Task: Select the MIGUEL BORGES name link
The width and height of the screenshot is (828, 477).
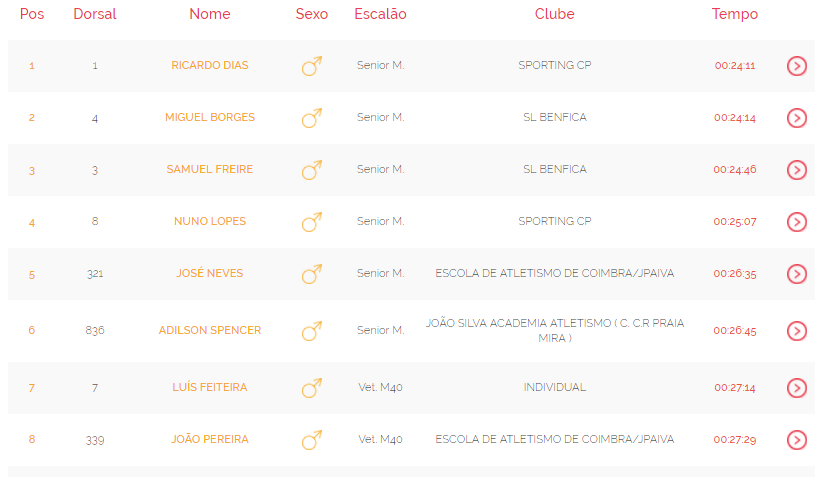Action: 210,117
